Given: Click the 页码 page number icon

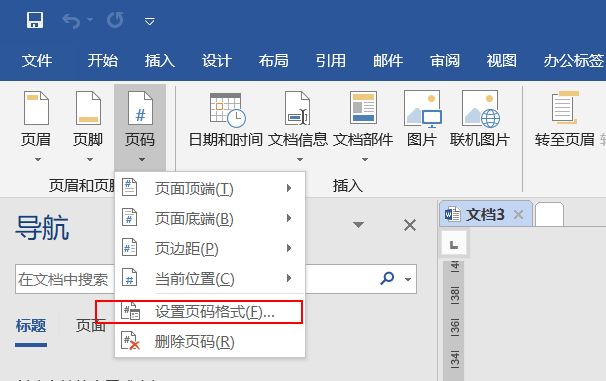Looking at the screenshot, I should (x=140, y=108).
